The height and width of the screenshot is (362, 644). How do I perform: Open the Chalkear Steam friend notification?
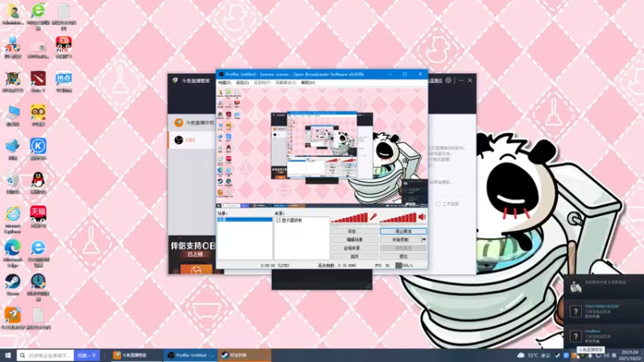(x=604, y=336)
